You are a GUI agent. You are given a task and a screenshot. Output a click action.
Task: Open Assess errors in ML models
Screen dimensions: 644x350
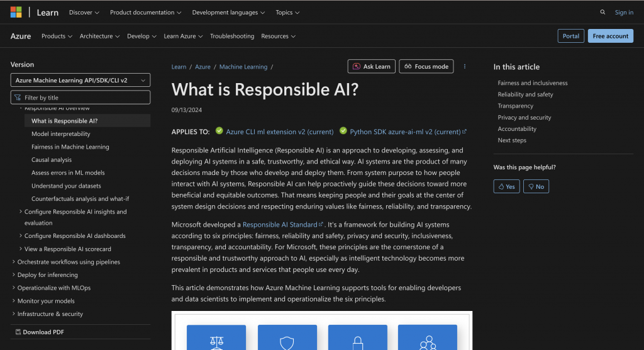click(x=68, y=172)
